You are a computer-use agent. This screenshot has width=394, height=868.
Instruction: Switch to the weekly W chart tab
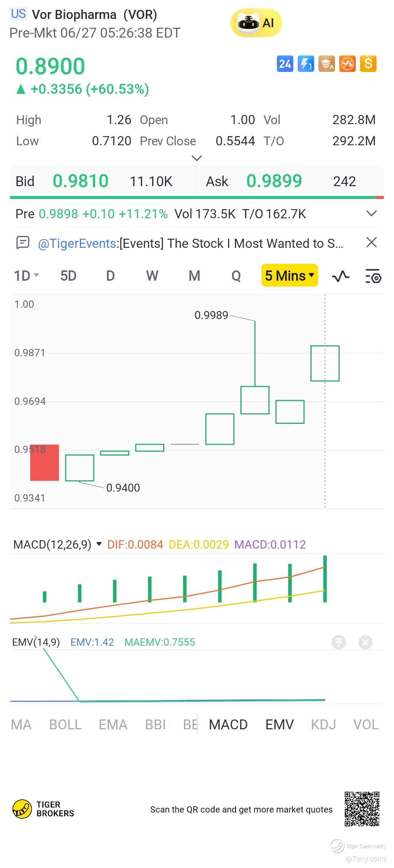coord(152,276)
